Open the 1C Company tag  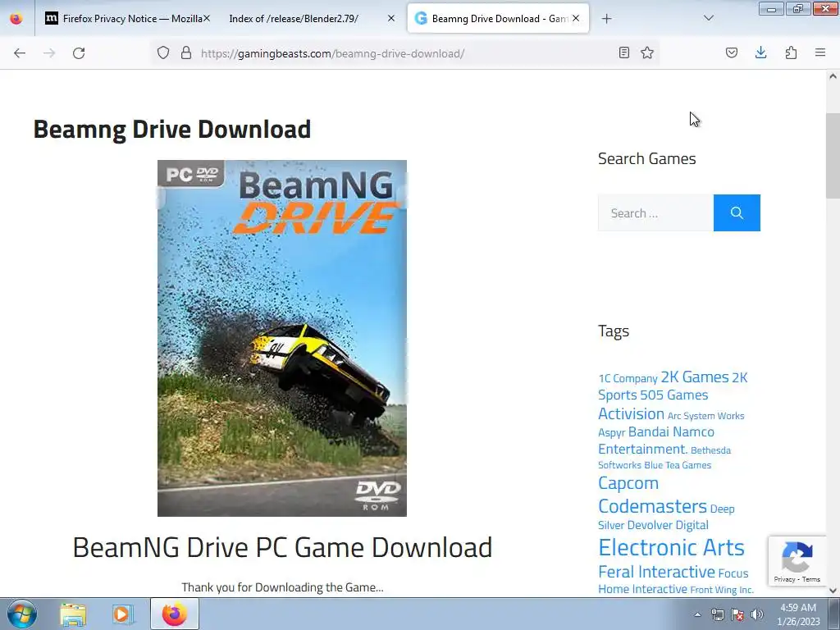pyautogui.click(x=628, y=378)
